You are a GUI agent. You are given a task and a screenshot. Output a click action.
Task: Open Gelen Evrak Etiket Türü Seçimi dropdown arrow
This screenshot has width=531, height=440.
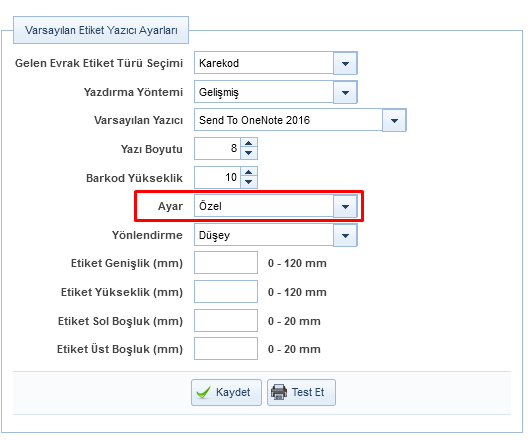[345, 63]
